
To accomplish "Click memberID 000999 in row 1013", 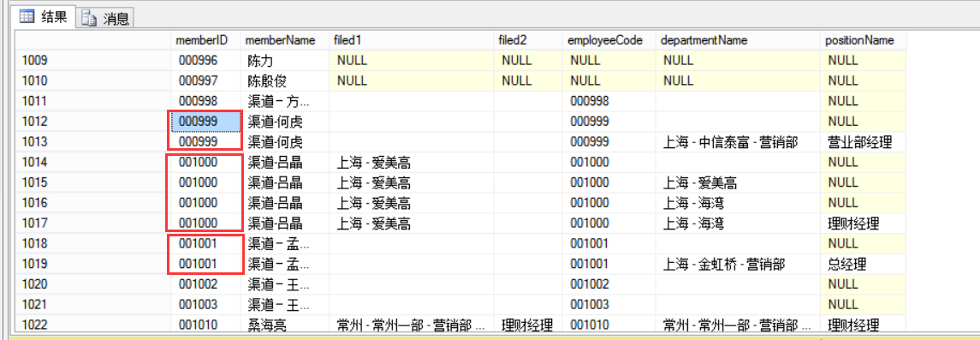I will point(205,142).
